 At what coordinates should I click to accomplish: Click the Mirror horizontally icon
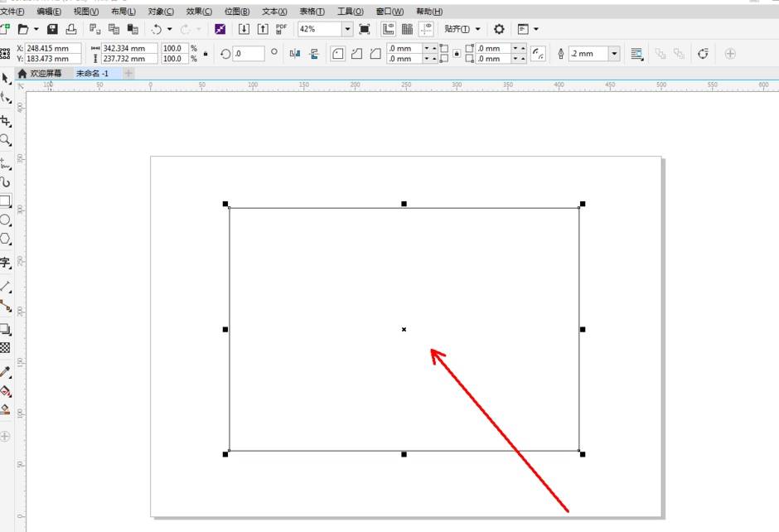pos(295,54)
